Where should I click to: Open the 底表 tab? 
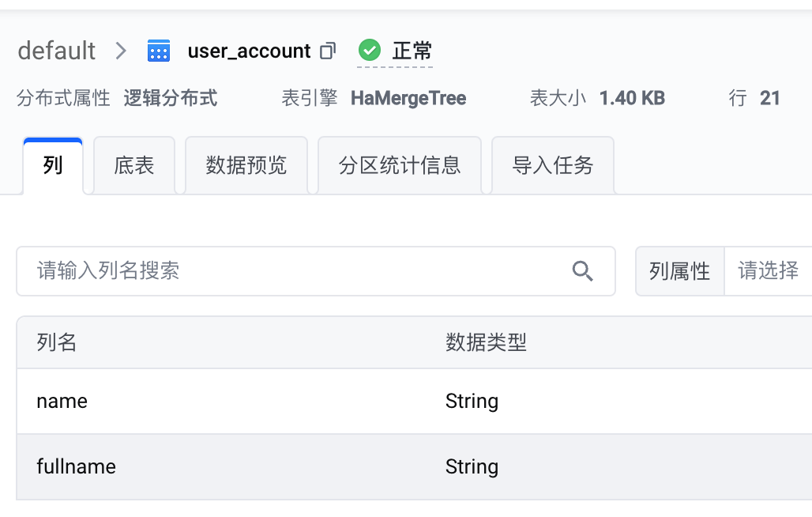134,166
